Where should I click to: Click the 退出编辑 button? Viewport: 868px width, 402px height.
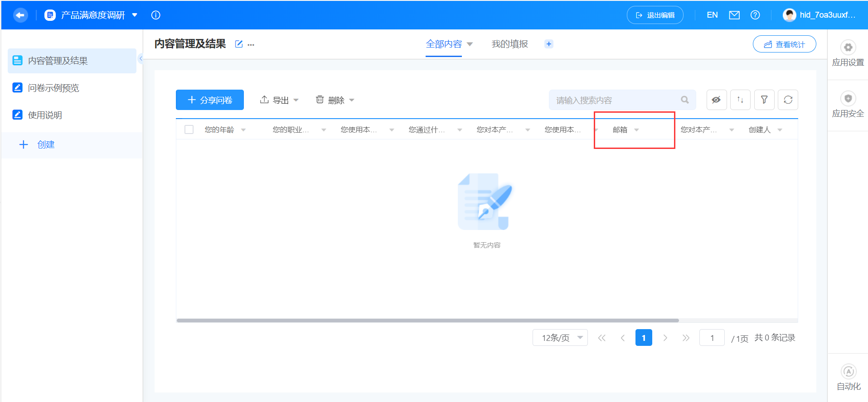click(655, 15)
